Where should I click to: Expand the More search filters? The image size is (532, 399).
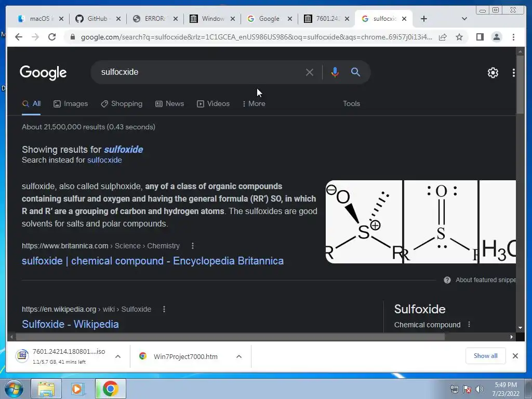(254, 103)
